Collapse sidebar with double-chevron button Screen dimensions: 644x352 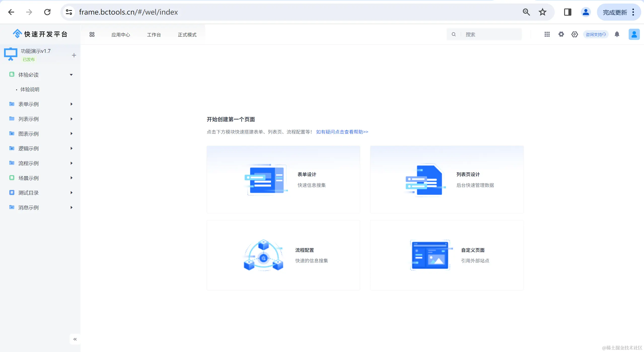pos(75,339)
